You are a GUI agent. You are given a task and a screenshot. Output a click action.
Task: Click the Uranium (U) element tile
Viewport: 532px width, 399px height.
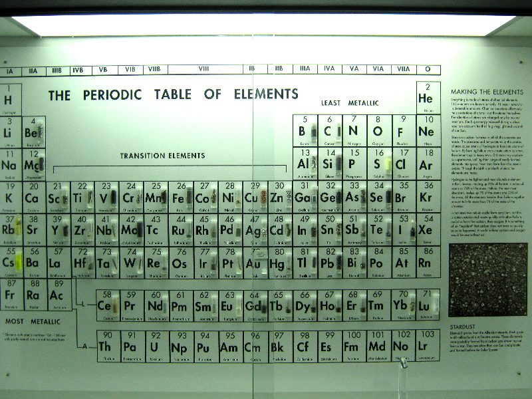[154, 344]
